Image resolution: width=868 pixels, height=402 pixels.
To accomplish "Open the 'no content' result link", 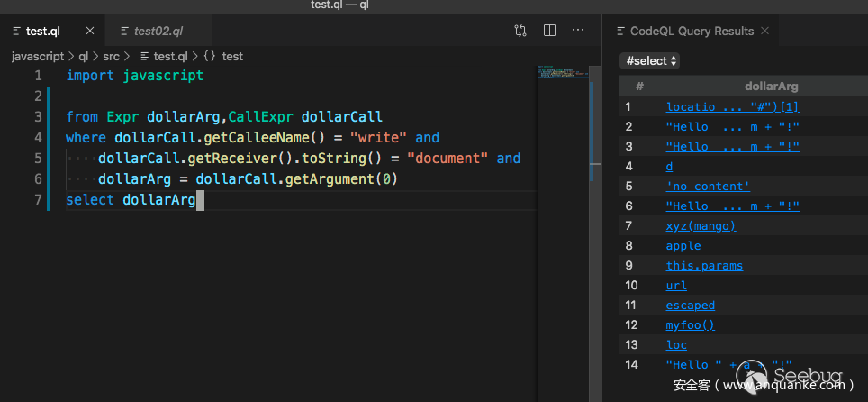I will 708,187.
